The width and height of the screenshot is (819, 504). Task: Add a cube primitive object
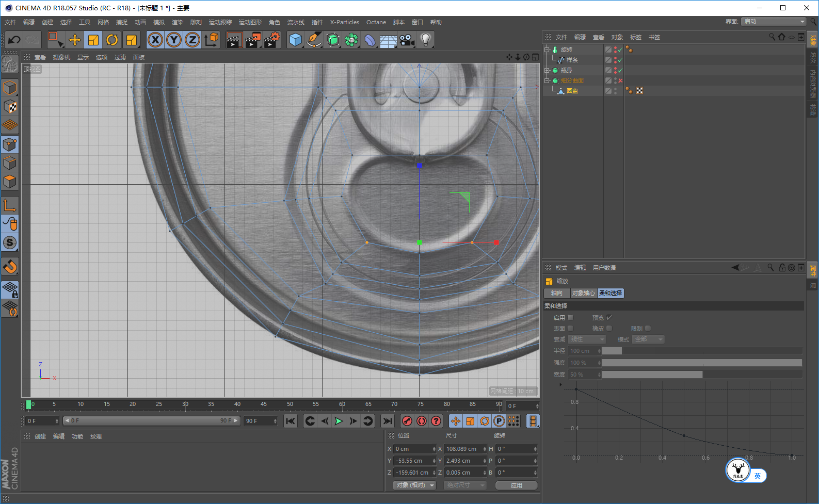coord(295,40)
